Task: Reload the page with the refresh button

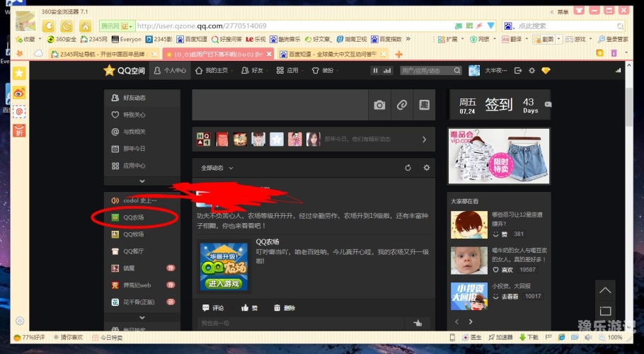Action: coord(67,26)
